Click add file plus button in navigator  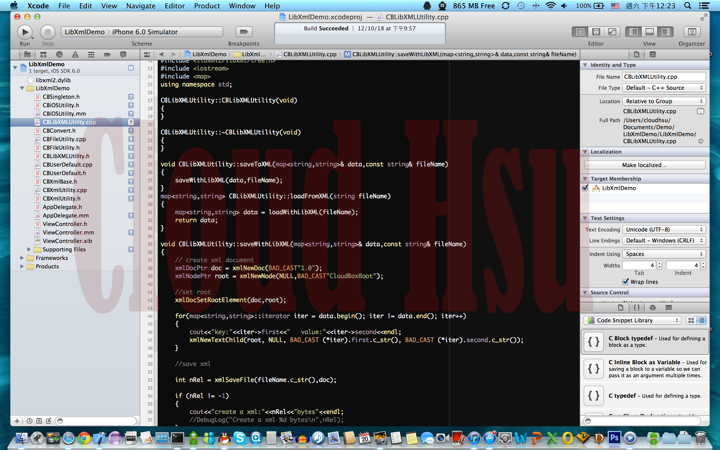tap(17, 421)
